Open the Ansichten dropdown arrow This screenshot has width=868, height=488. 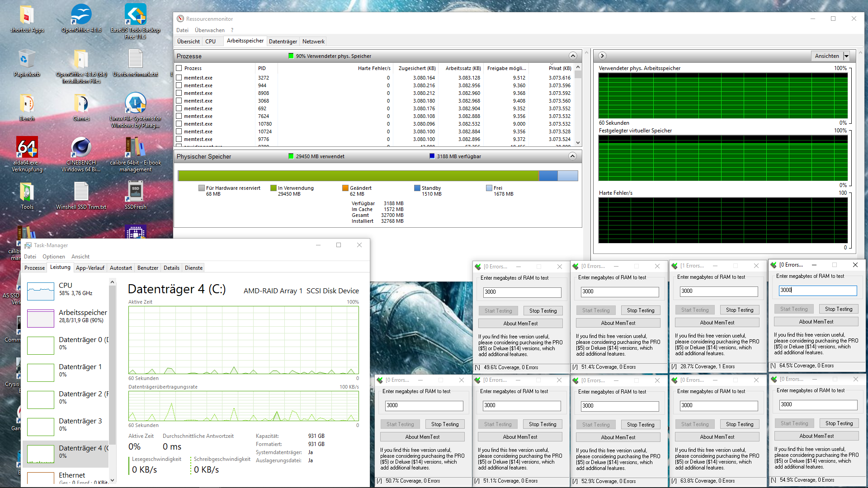pos(846,56)
